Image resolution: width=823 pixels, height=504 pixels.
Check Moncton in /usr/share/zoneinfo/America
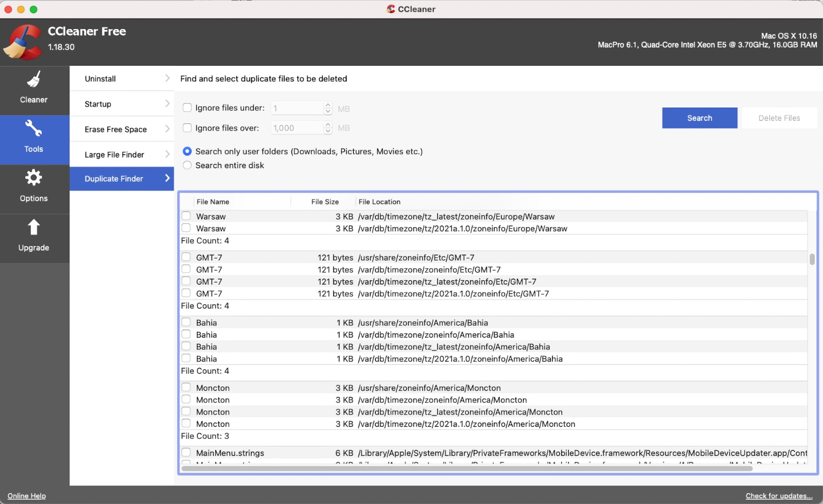point(186,388)
